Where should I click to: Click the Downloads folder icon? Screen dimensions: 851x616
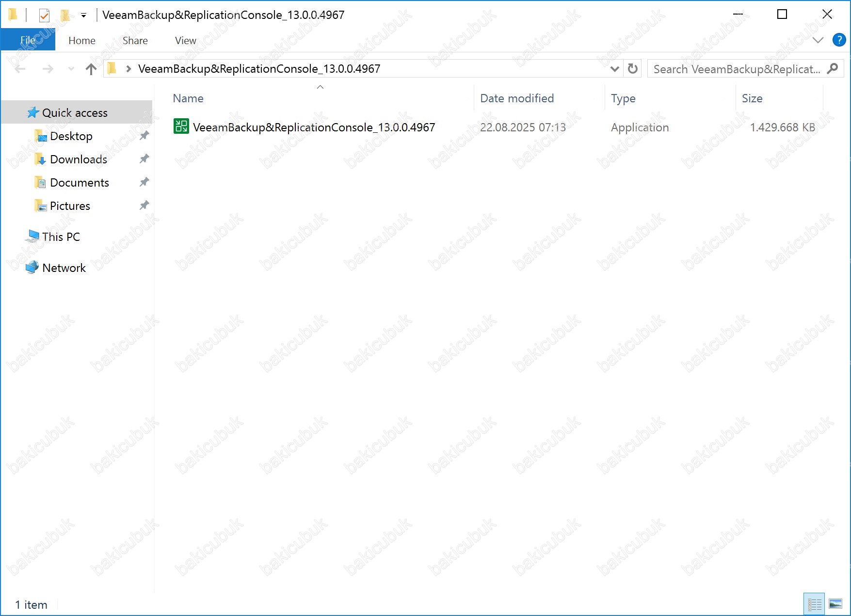click(x=41, y=159)
